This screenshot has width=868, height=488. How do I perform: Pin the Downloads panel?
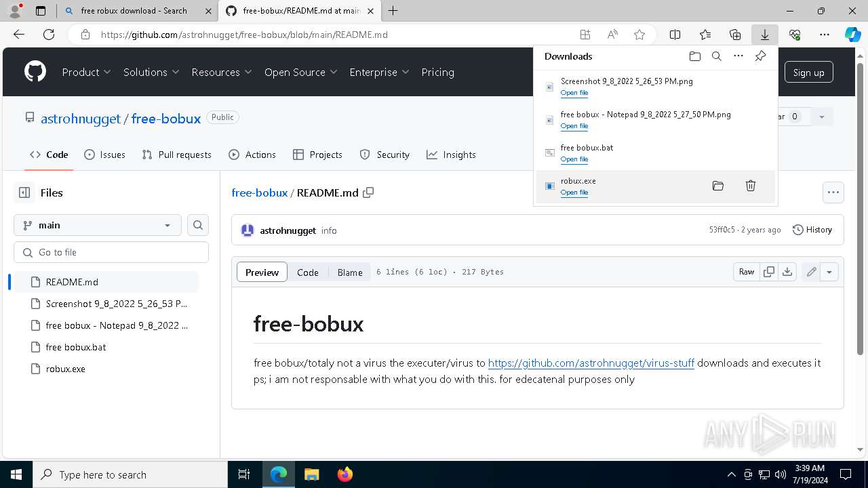[x=760, y=56]
